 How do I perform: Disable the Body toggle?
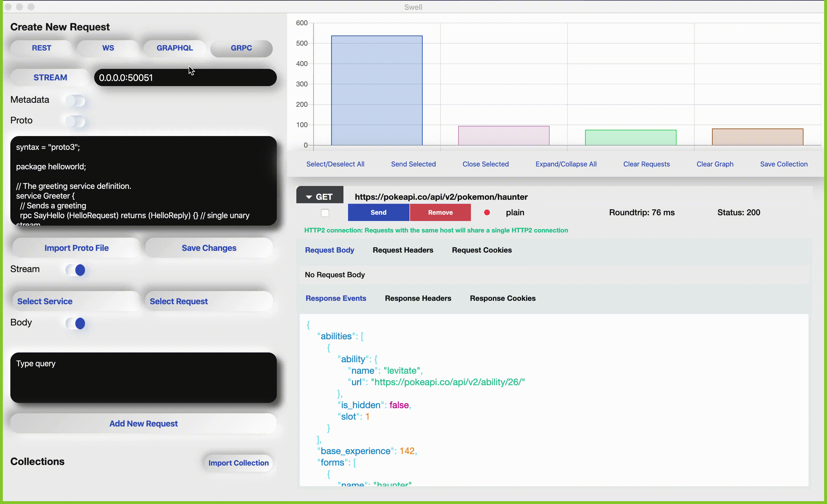pos(76,323)
